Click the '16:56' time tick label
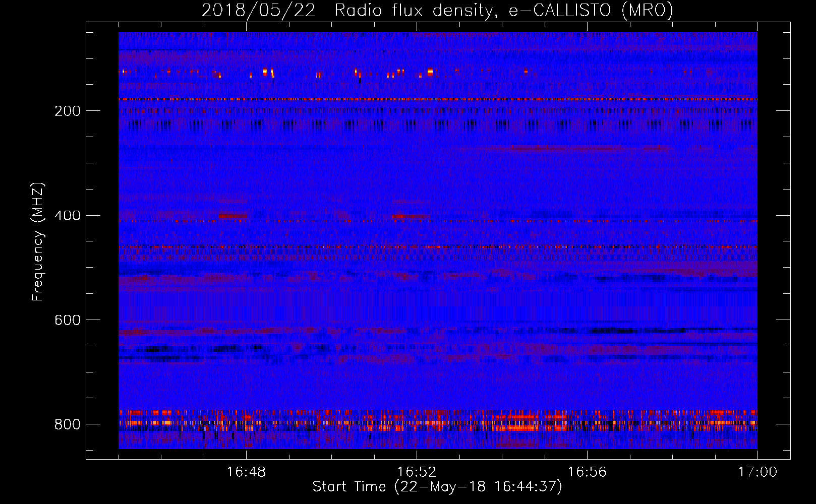The height and width of the screenshot is (504, 816). [x=587, y=472]
